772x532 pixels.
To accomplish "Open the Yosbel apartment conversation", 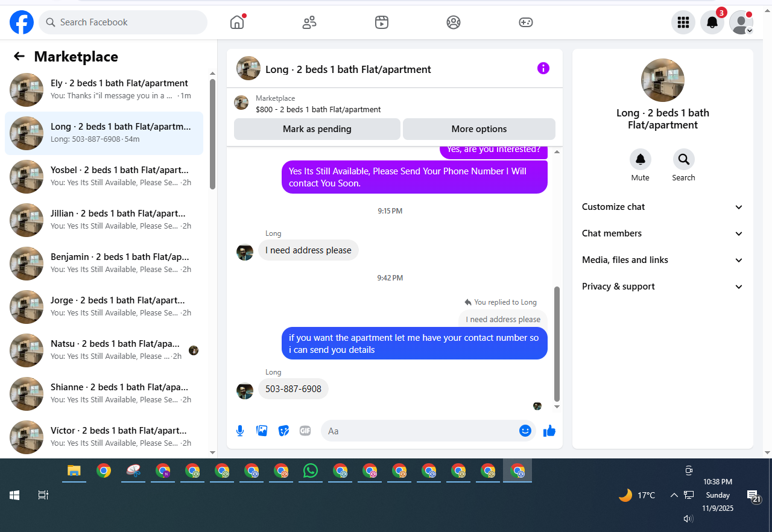I will point(104,177).
